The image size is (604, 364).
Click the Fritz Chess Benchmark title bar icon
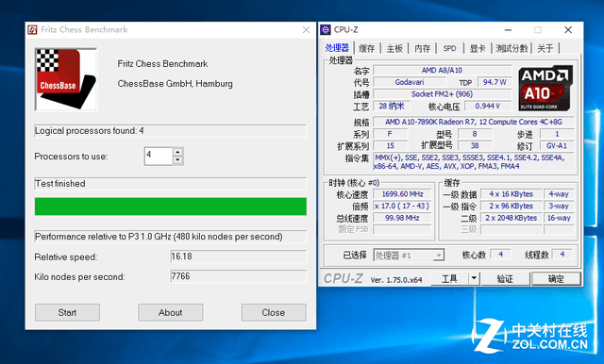click(33, 29)
